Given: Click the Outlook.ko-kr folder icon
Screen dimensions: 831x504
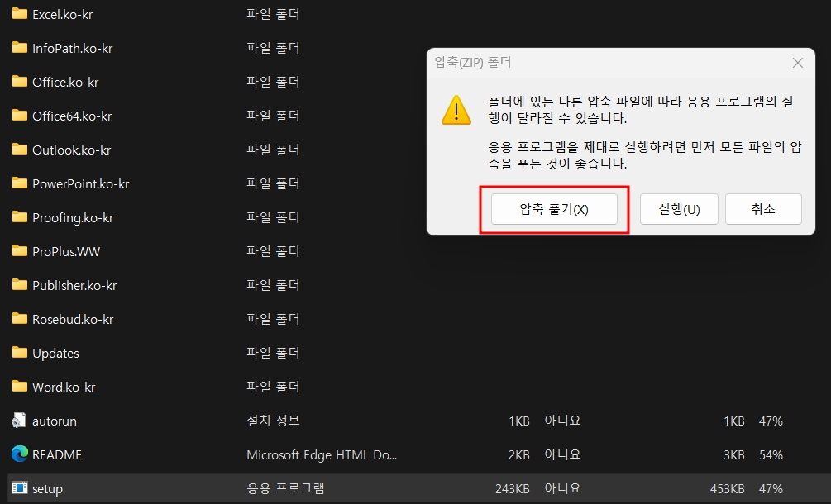Looking at the screenshot, I should pos(20,150).
